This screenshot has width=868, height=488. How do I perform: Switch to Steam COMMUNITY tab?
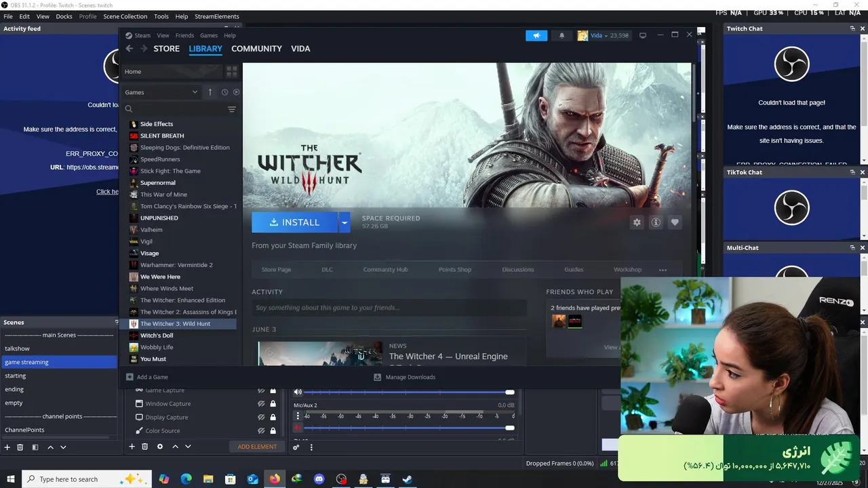(x=256, y=49)
